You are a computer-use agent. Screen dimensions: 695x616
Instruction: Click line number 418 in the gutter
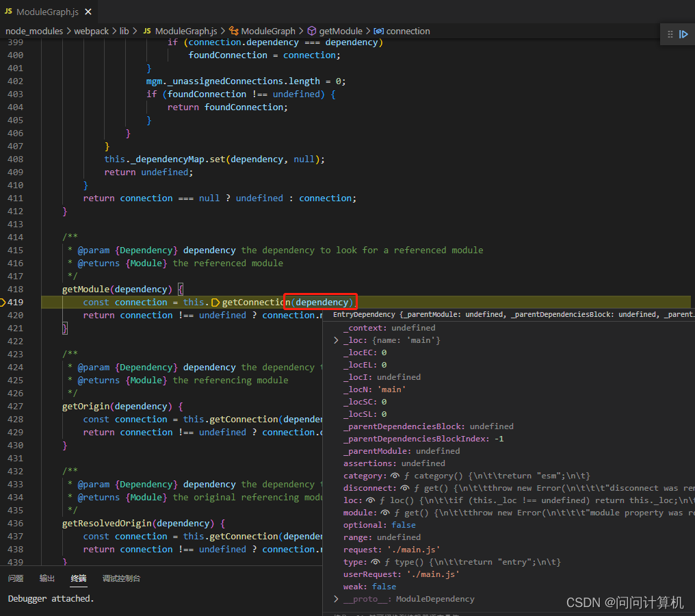point(16,289)
